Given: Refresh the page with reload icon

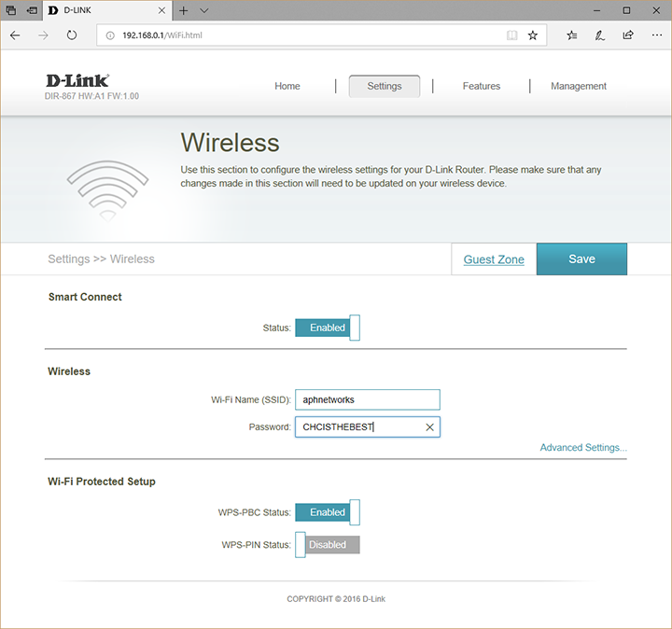Looking at the screenshot, I should tap(72, 35).
